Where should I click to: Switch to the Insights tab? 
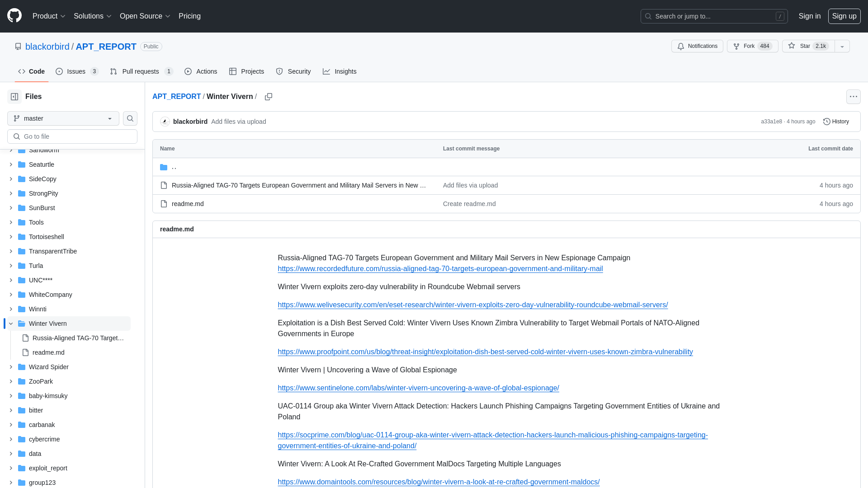(x=340, y=71)
